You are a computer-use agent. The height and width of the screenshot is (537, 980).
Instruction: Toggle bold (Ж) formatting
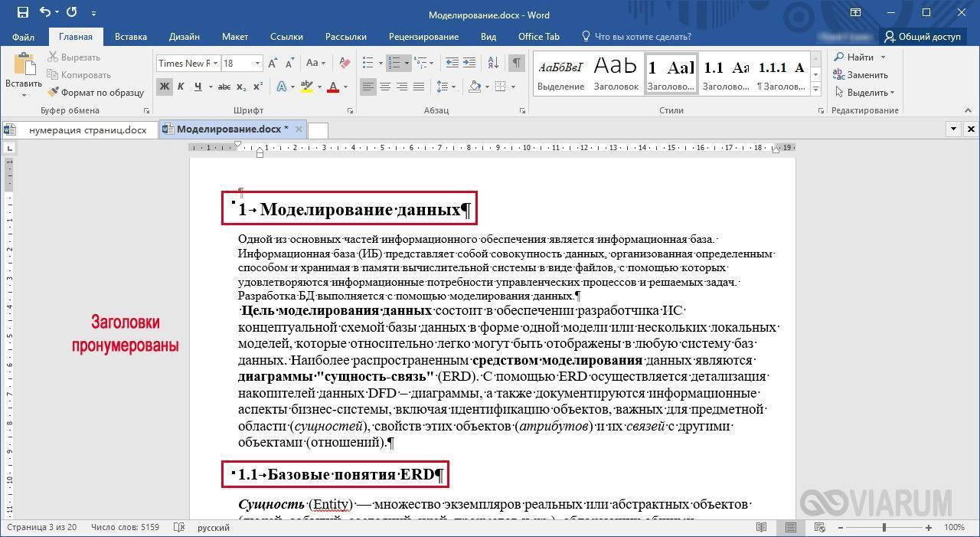click(x=165, y=87)
